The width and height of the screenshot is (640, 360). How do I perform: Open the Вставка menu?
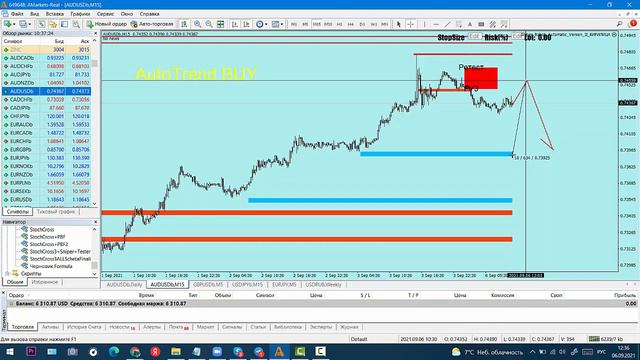point(55,14)
